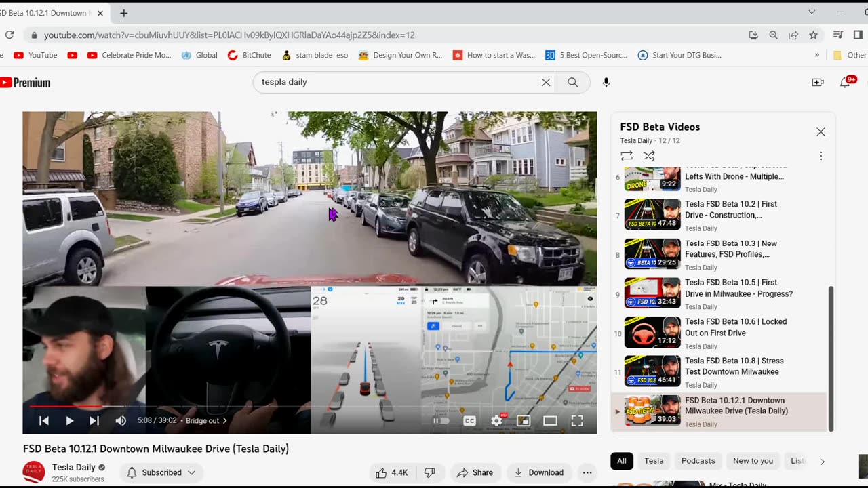Select the New to you filter chip

click(x=753, y=461)
